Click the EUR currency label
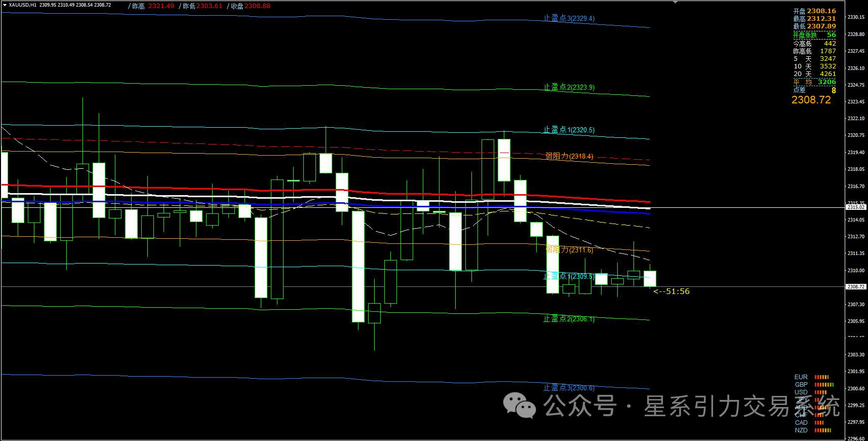This screenshot has width=868, height=441. (801, 377)
